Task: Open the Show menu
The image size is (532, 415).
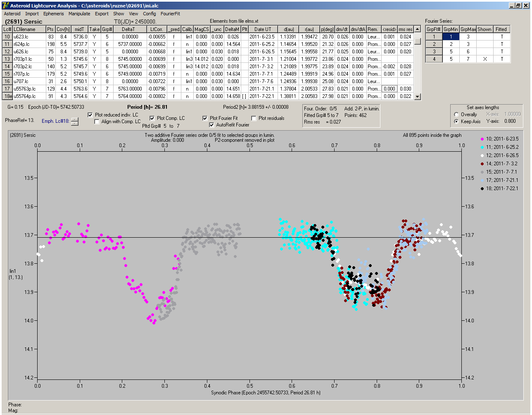Action: click(119, 14)
